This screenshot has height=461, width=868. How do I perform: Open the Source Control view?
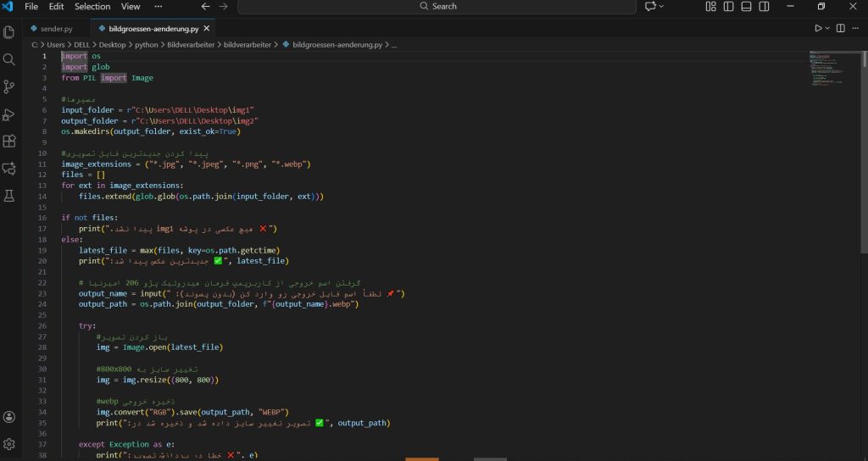(9, 86)
